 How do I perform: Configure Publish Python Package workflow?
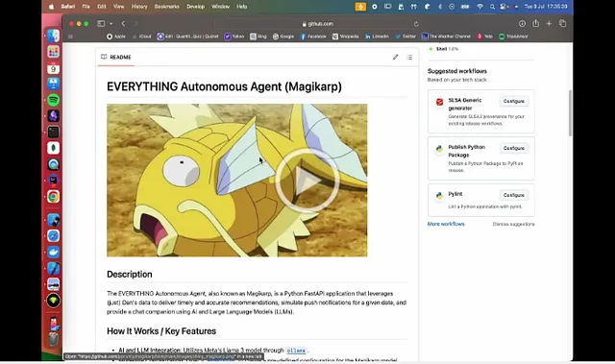[x=514, y=148]
